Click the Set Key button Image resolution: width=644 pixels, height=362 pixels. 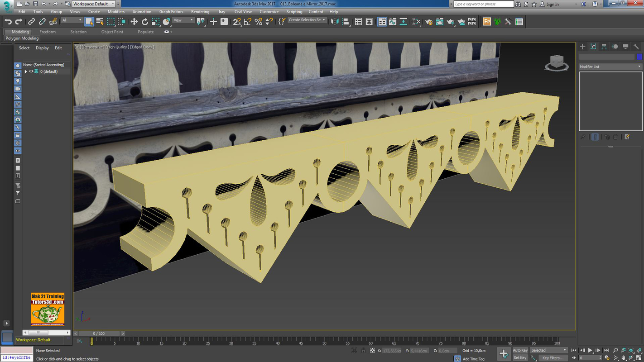[x=519, y=357]
